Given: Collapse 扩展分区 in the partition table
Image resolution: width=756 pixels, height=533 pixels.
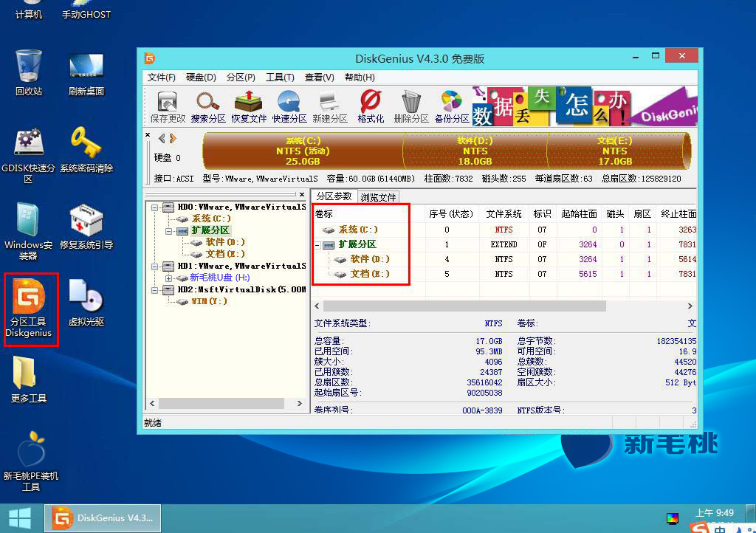Looking at the screenshot, I should point(317,245).
